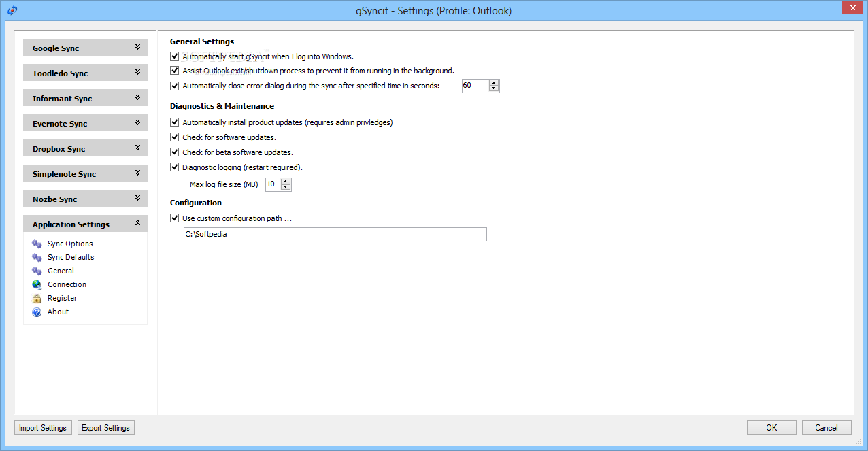Click the Toodledo Sync header label
868x451 pixels.
pos(61,73)
